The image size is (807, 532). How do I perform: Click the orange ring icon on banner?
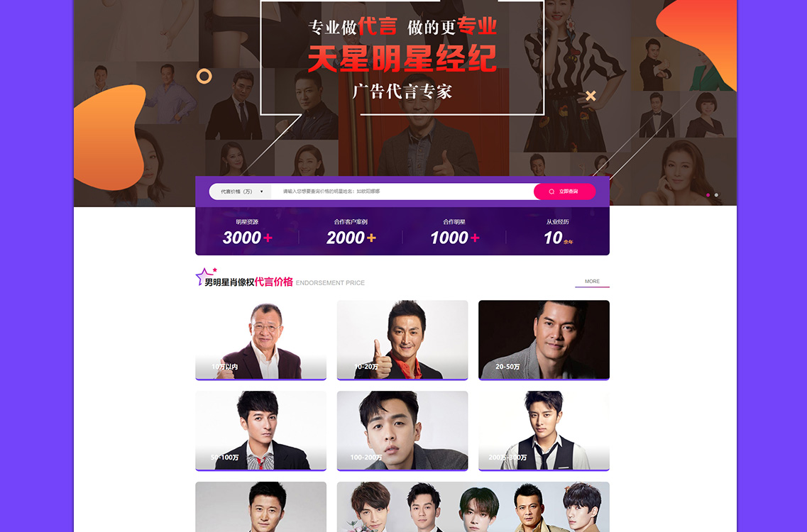click(x=204, y=77)
